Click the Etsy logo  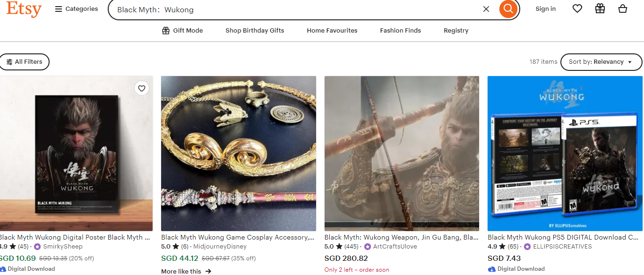coord(24,9)
